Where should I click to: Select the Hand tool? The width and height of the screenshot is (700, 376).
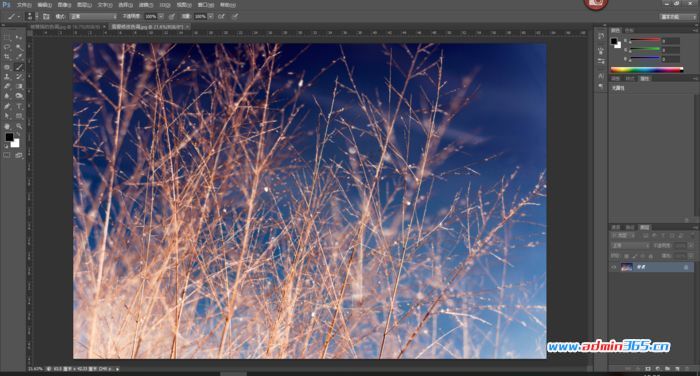pyautogui.click(x=7, y=126)
